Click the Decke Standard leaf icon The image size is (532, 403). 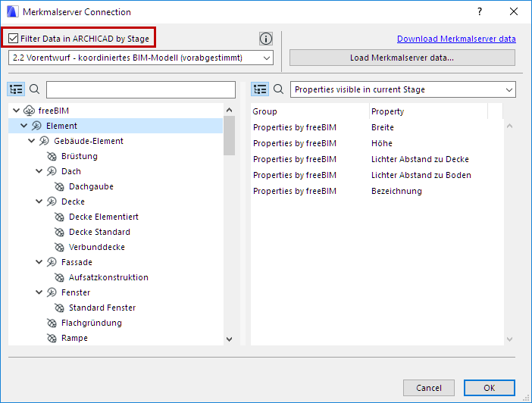(59, 232)
